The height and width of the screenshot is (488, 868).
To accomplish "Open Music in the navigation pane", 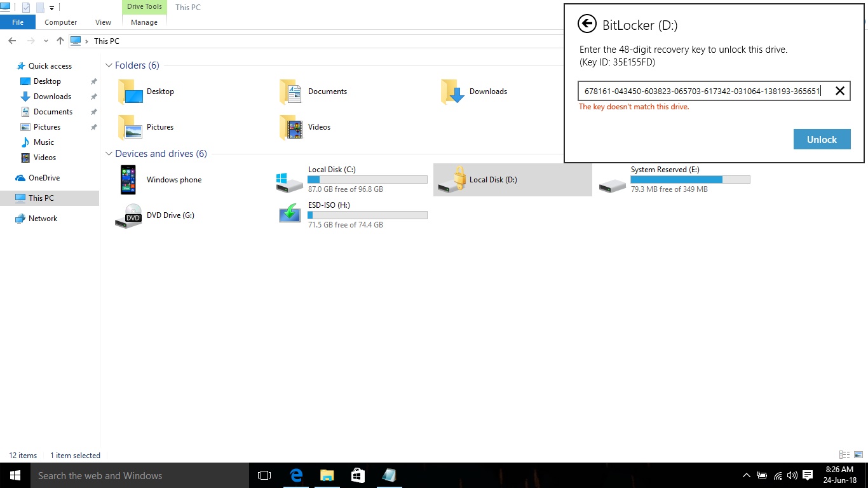I will coord(43,142).
